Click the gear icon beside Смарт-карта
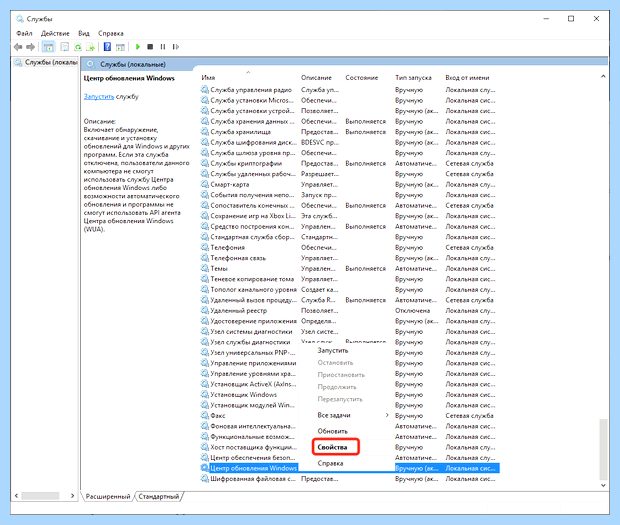Image resolution: width=620 pixels, height=525 pixels. [205, 184]
